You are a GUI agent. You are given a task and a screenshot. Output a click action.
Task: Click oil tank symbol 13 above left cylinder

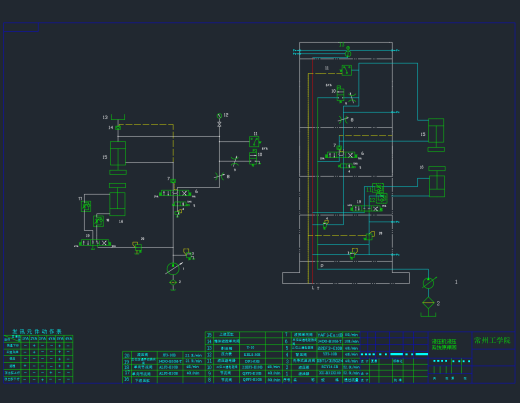118,117
